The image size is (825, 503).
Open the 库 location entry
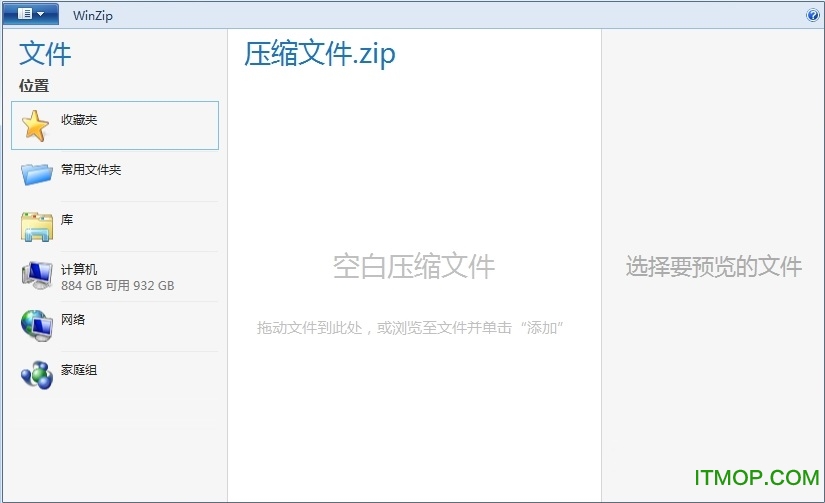coord(67,219)
